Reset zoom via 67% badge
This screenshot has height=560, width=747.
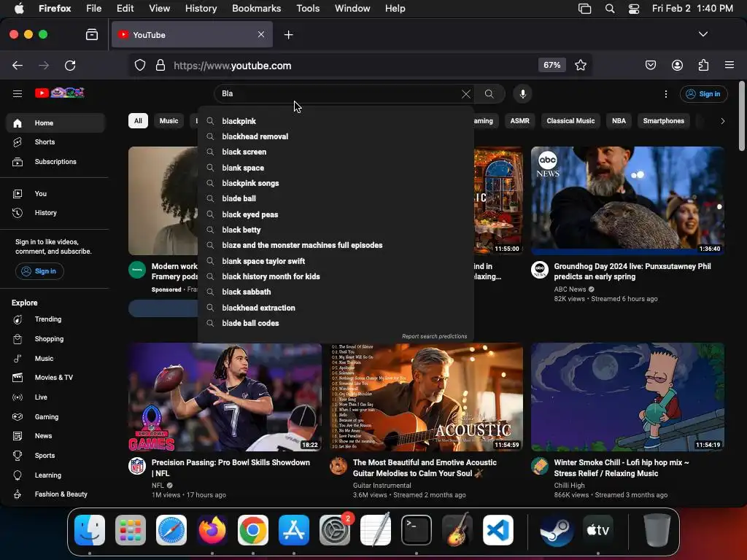(551, 65)
